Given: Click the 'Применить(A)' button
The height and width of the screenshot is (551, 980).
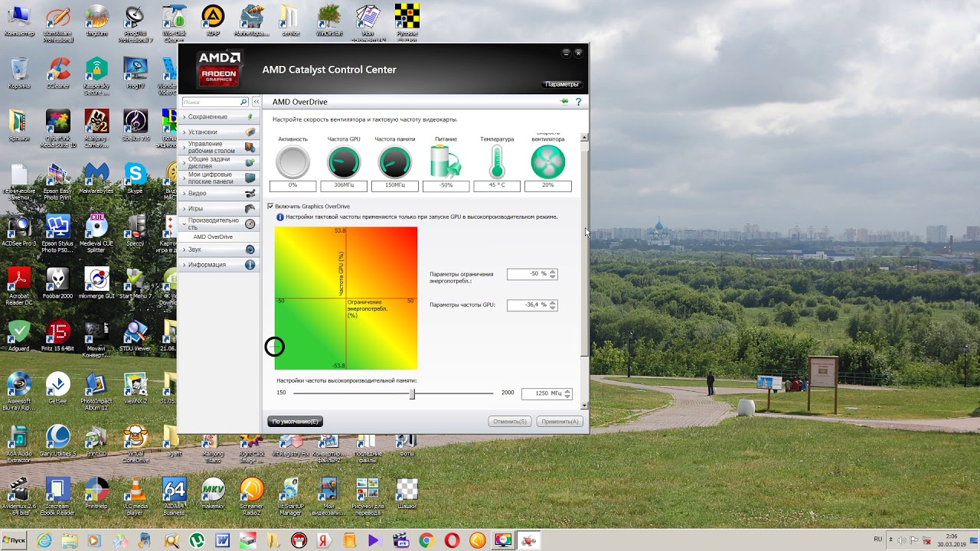Looking at the screenshot, I should point(560,422).
